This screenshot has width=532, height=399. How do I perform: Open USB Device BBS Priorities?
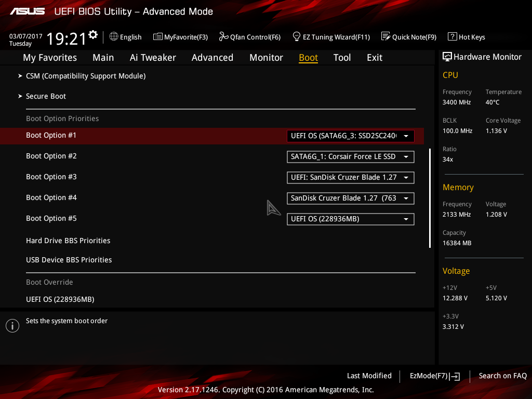[69, 260]
